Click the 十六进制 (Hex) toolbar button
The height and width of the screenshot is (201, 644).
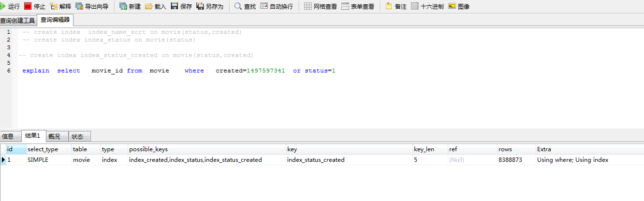click(x=427, y=6)
